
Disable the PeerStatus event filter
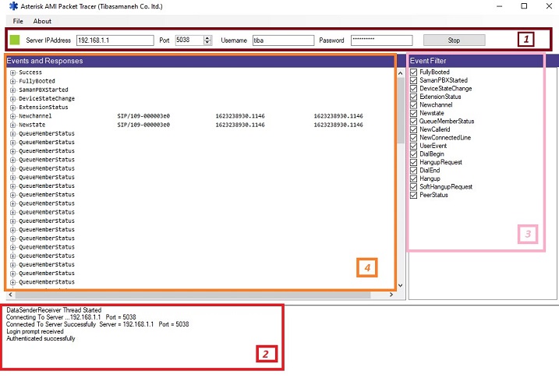coord(414,195)
